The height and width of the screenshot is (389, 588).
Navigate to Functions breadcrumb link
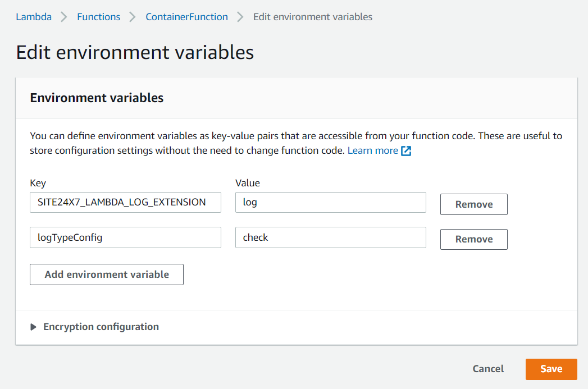tap(98, 17)
